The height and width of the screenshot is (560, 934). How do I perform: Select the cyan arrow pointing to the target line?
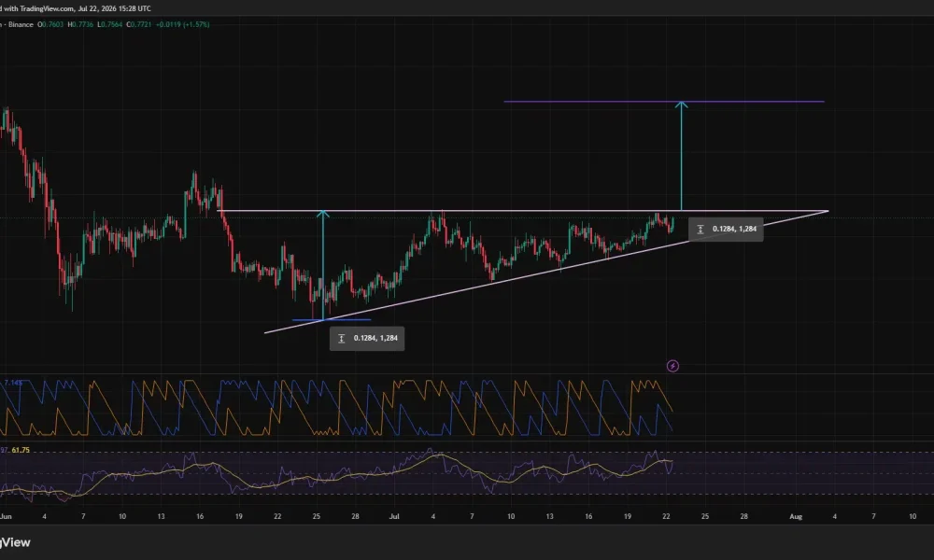pyautogui.click(x=682, y=156)
